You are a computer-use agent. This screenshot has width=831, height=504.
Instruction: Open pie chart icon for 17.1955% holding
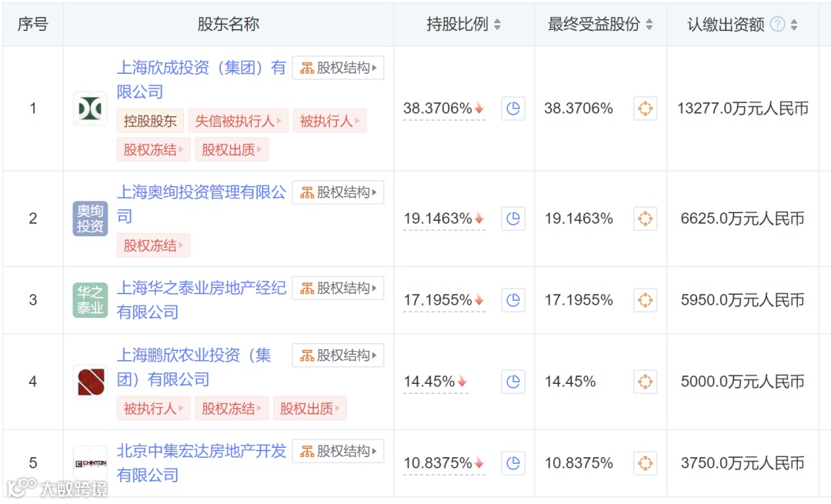[x=513, y=300]
